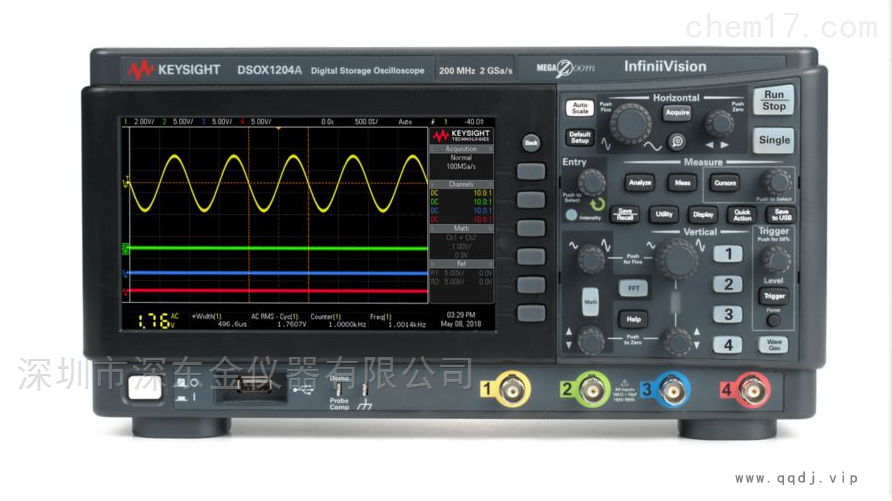The image size is (892, 501).
Task: Select the red channel 4 BNC input
Action: (x=753, y=390)
